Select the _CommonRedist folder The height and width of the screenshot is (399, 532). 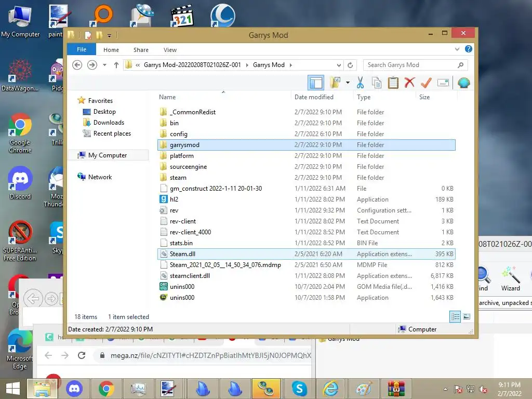(307, 112)
